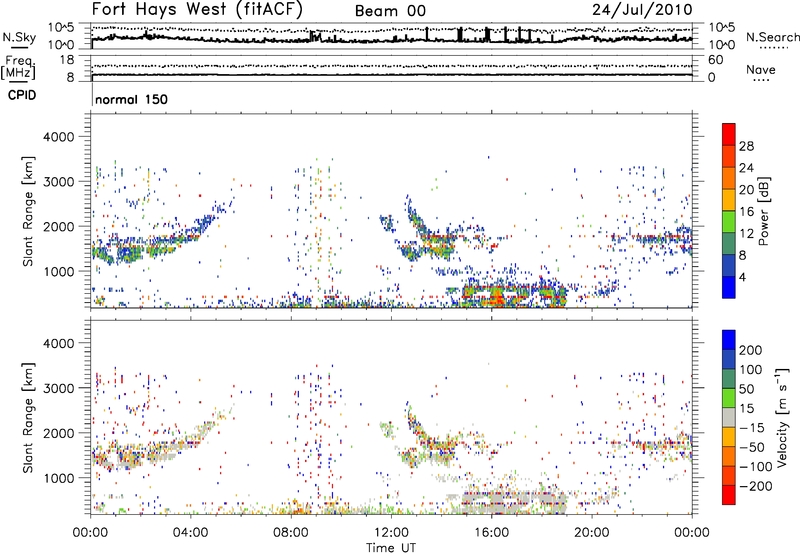800x554 pixels.
Task: Select the '04:00' time tick label
Action: 190,533
